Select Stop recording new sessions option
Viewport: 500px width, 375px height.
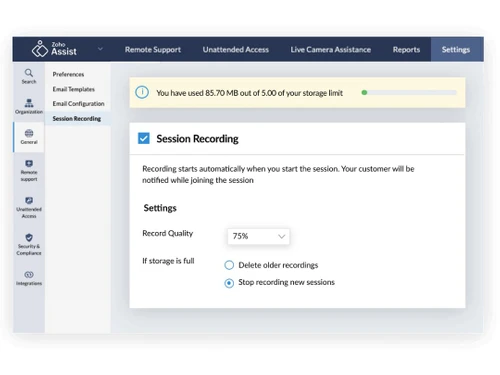pyautogui.click(x=229, y=283)
